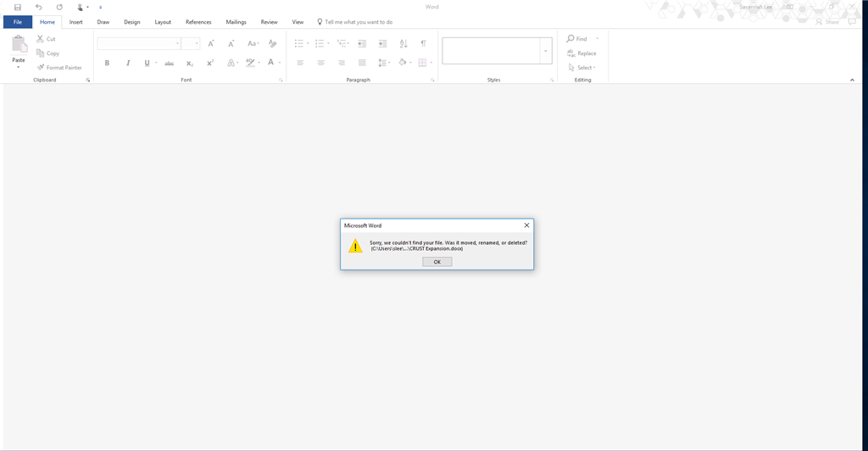The image size is (868, 451).
Task: Toggle Touch/Mouse mode icon
Action: (x=81, y=7)
